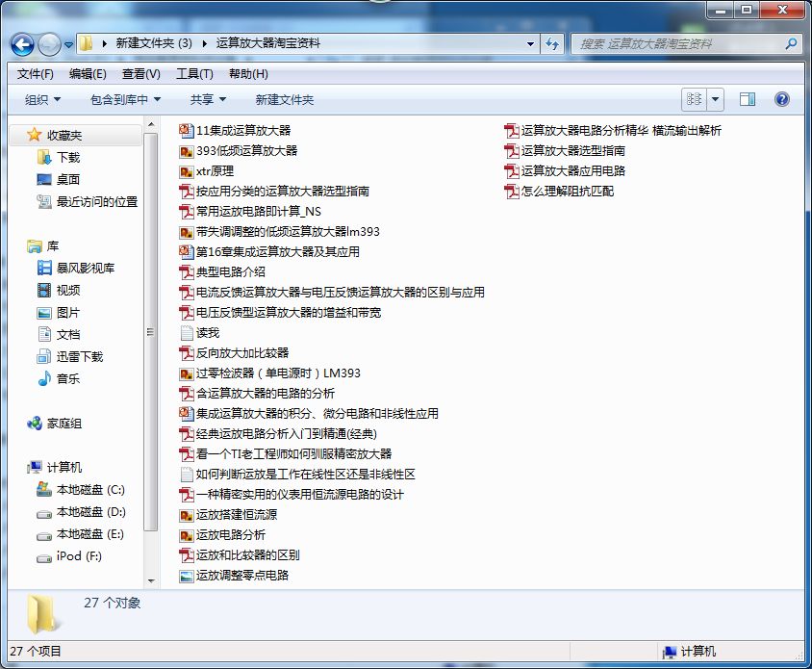Select 新建文件夹 (3) in the address path
This screenshot has height=669, width=812.
pos(154,43)
